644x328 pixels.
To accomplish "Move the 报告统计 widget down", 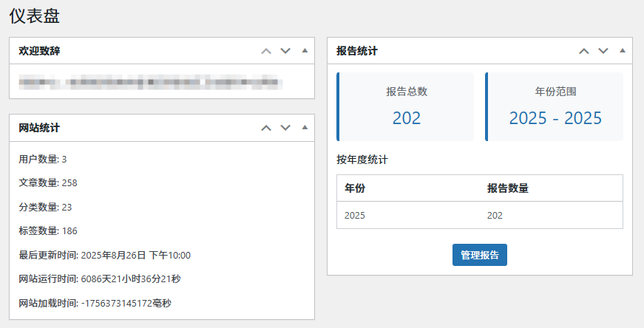I will click(603, 51).
